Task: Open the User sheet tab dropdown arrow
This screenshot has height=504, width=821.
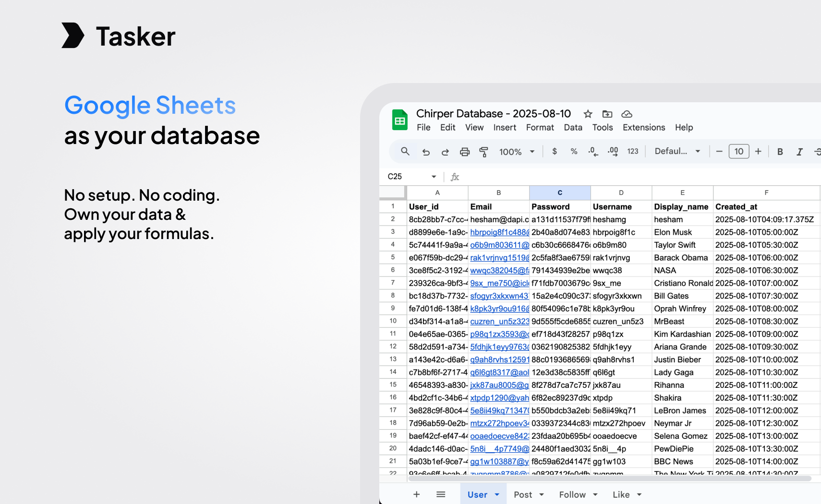Action: tap(497, 494)
